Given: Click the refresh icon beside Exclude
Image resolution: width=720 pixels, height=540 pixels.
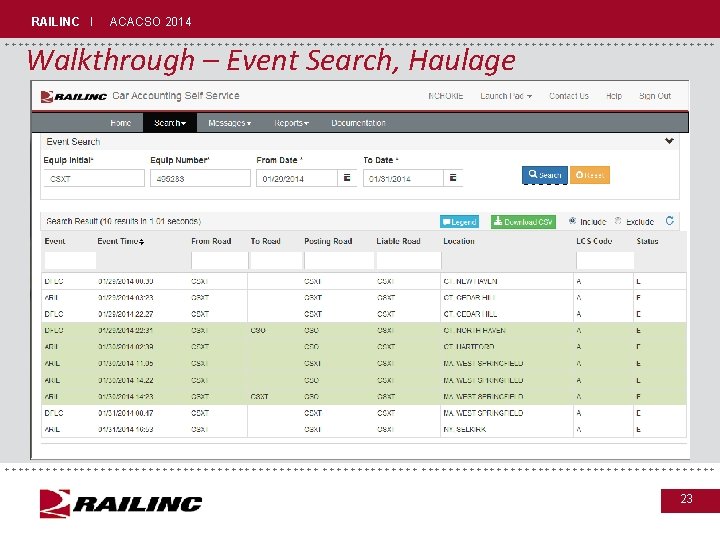Looking at the screenshot, I should (x=669, y=221).
